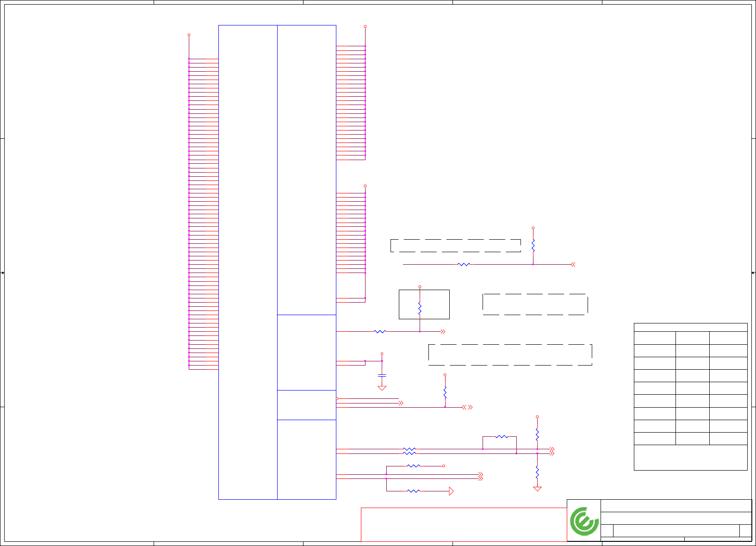Select the solid black box enclosing a resistor
This screenshot has width=756, height=546.
click(424, 304)
